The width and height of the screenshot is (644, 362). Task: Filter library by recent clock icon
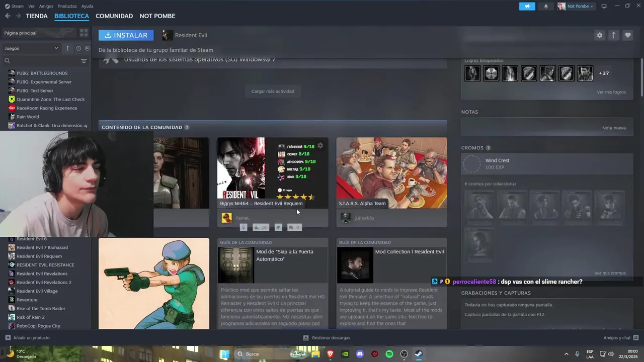click(78, 48)
